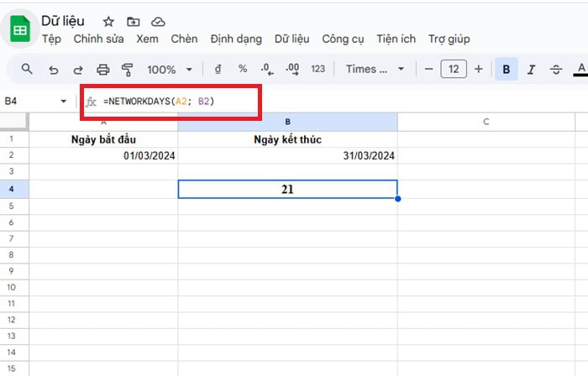Open Google Sheets home logo
Image resolution: width=588 pixels, height=376 pixels.
[18, 29]
